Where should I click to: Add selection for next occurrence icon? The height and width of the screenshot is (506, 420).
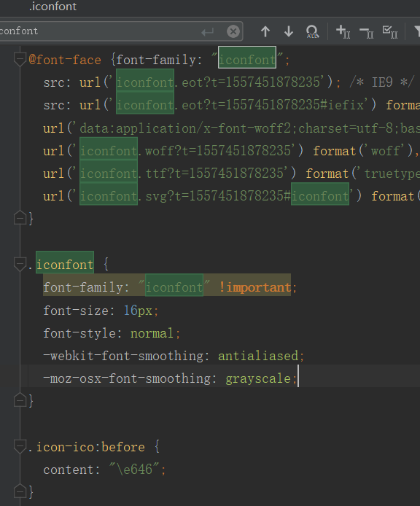(343, 31)
